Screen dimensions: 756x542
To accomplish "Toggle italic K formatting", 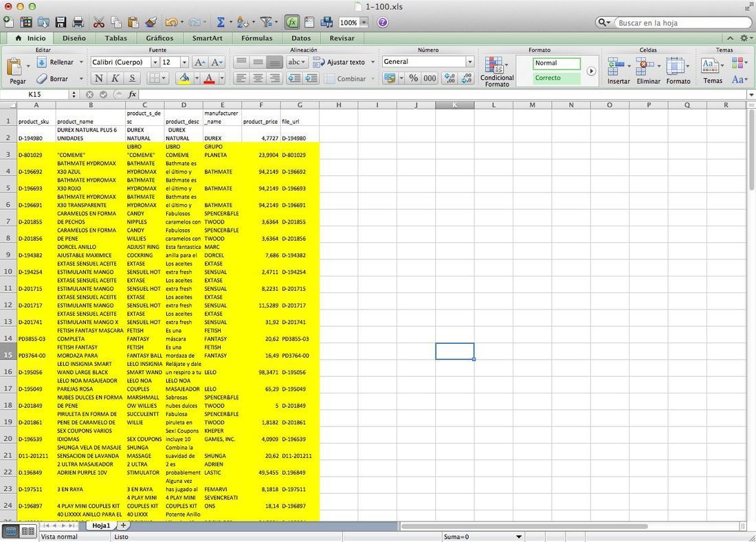I will tap(115, 78).
